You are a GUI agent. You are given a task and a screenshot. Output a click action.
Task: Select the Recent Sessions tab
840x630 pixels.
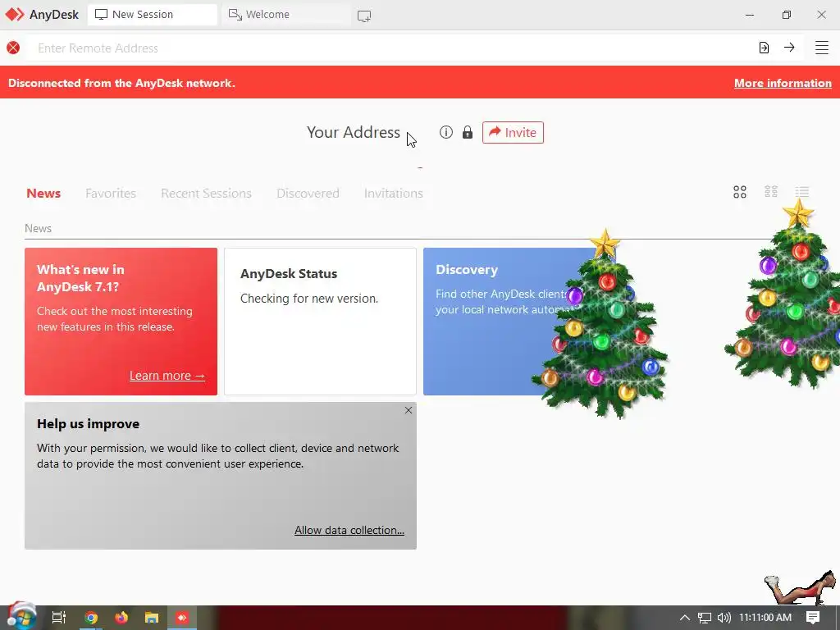[206, 194]
